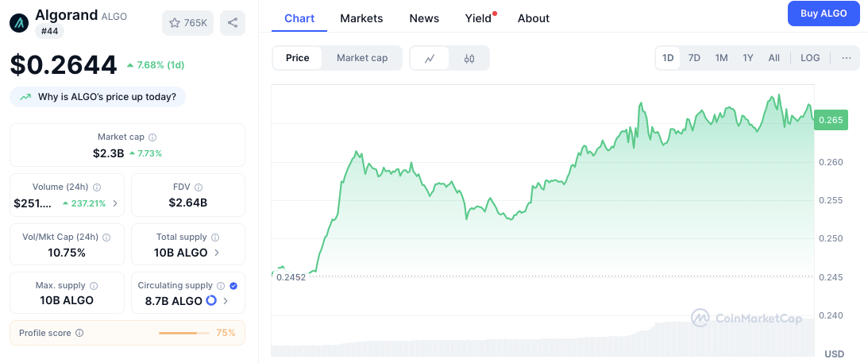Click "Why is ALGO's price up today?"
This screenshot has width=868, height=363.
click(x=98, y=97)
